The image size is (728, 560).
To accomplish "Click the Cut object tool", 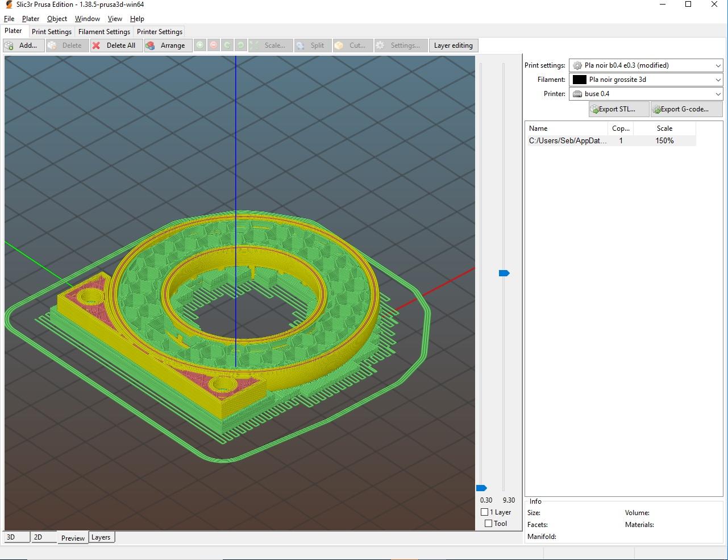I will pyautogui.click(x=352, y=45).
